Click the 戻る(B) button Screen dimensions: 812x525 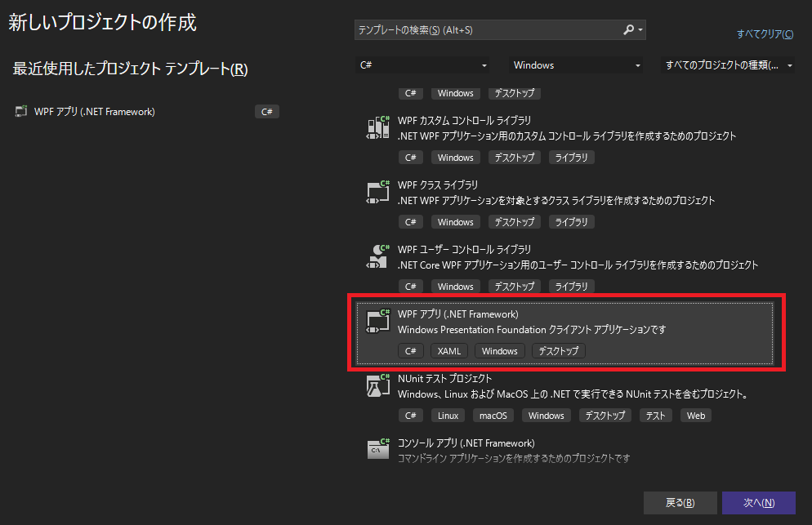680,503
